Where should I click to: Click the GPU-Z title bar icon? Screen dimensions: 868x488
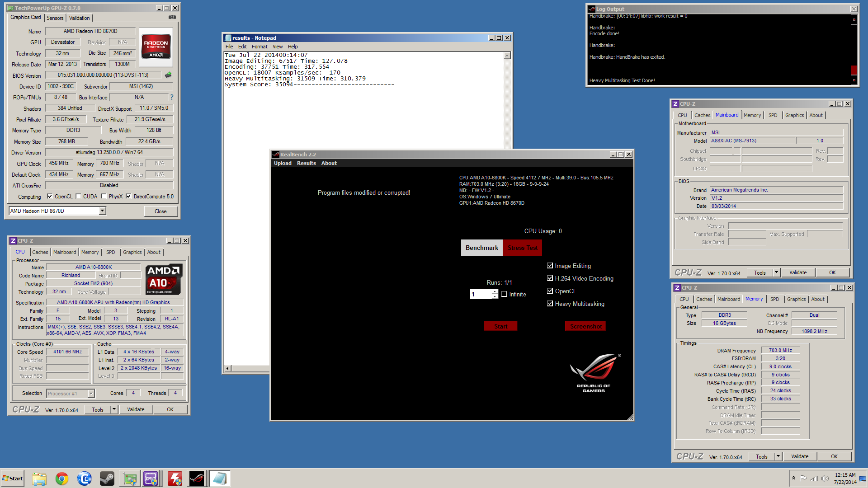pos(10,8)
